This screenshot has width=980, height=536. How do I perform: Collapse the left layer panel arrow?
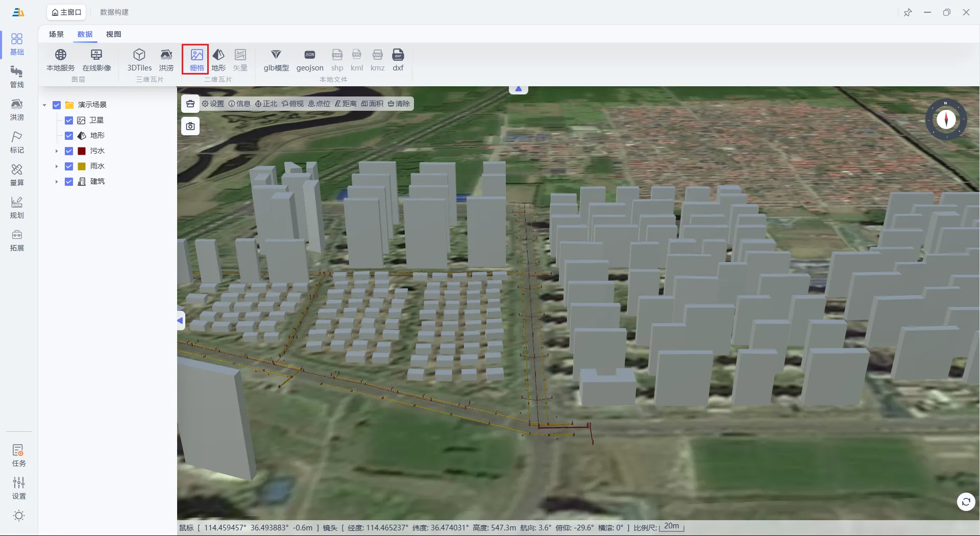pyautogui.click(x=181, y=321)
